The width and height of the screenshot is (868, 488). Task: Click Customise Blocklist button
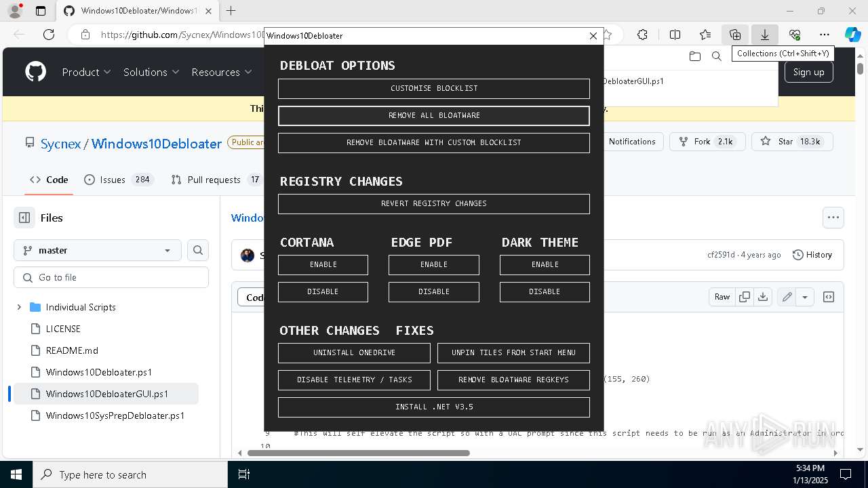coord(434,89)
